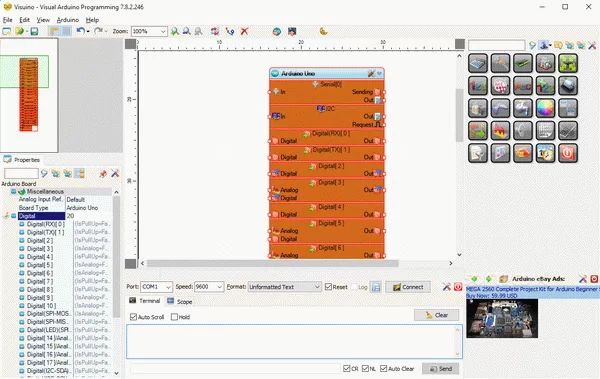Toggle the Auto Scroll checkbox
Screen dimensions: 600x379
pos(134,317)
